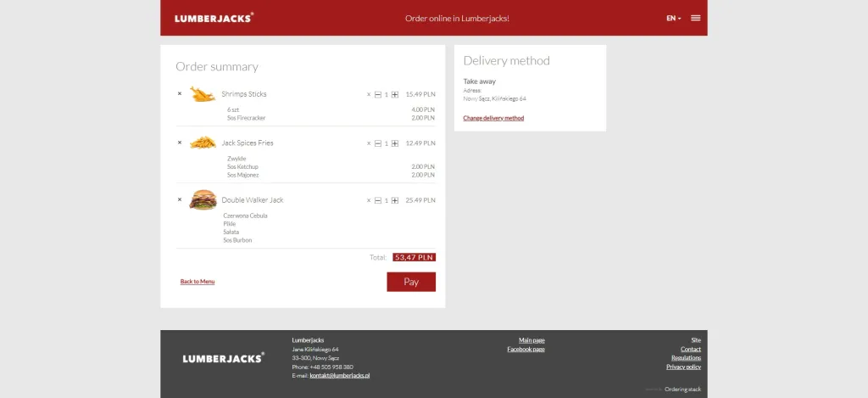Click the Double Walker Jack item name
Viewport: 868px width, 398px height.
tap(253, 200)
